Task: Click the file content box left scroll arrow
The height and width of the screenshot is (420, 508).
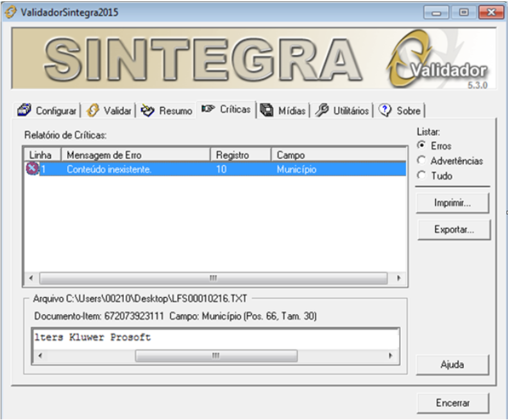Action: point(40,356)
